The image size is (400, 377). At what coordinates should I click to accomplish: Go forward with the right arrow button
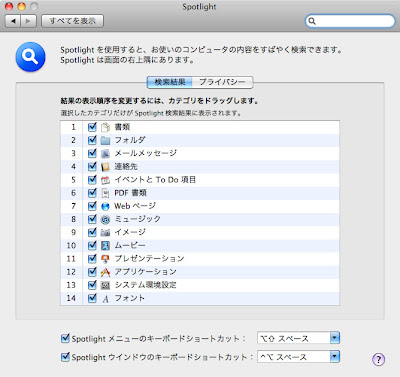coord(28,21)
